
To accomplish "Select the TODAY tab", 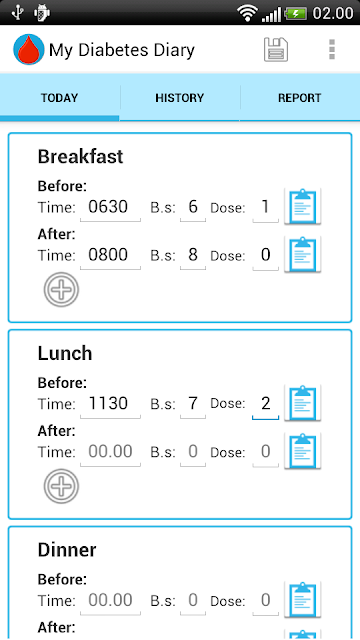I will [60, 98].
